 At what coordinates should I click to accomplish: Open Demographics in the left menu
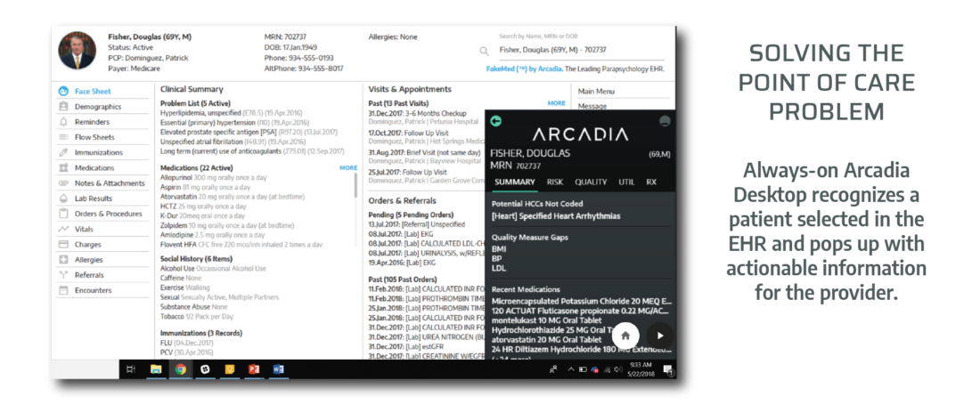(98, 107)
